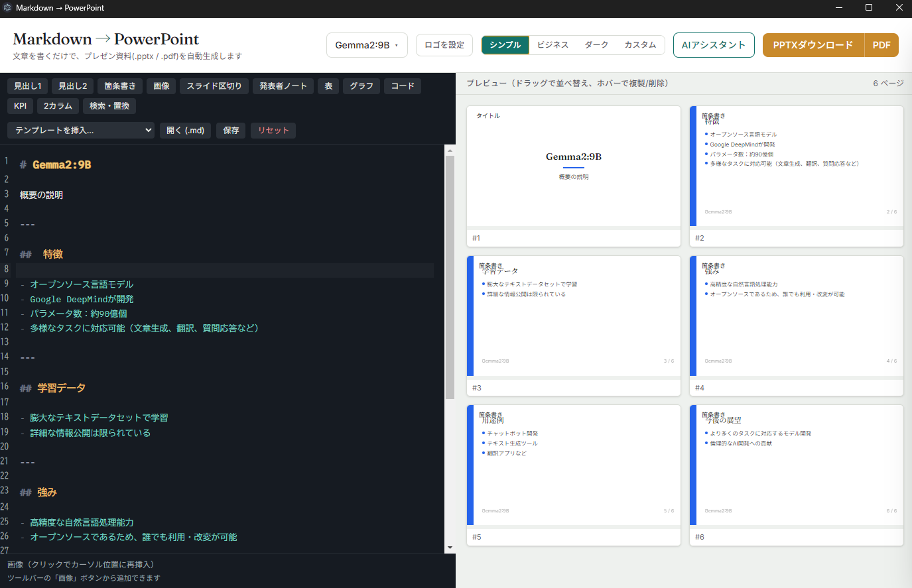Insert a 見出し2 heading

point(73,86)
